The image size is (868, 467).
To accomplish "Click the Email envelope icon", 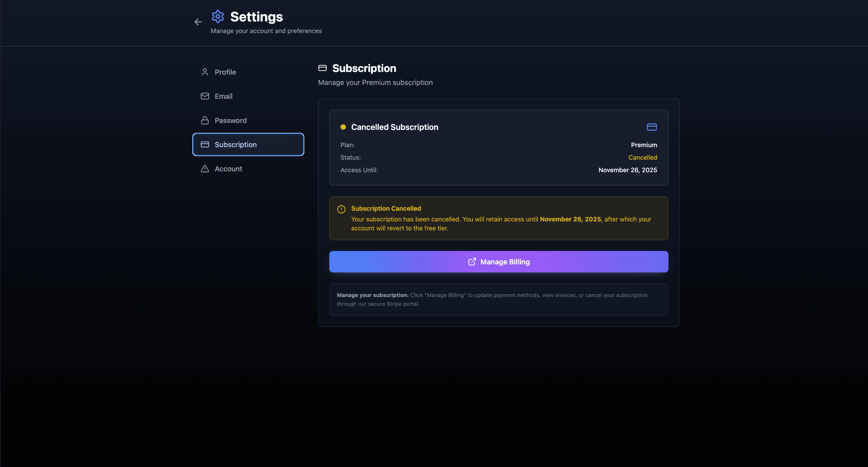I will click(205, 96).
